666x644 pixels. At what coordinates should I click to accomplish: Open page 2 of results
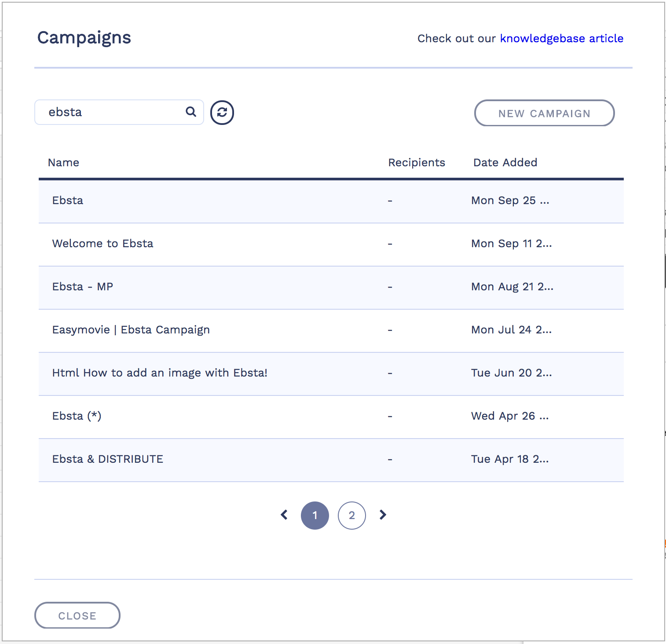click(x=352, y=516)
